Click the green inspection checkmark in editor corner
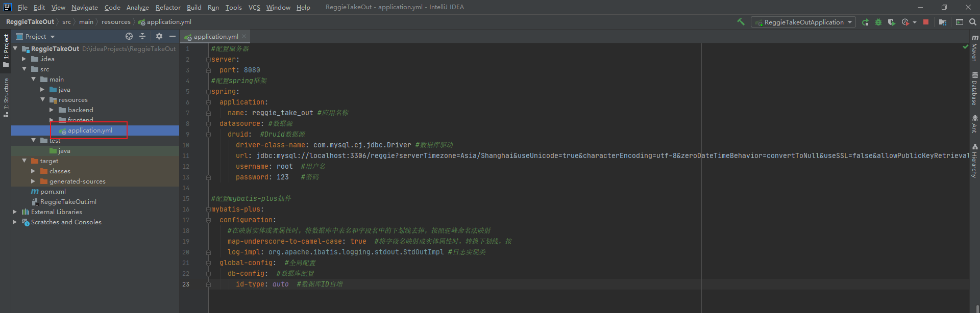This screenshot has width=980, height=313. point(965,47)
